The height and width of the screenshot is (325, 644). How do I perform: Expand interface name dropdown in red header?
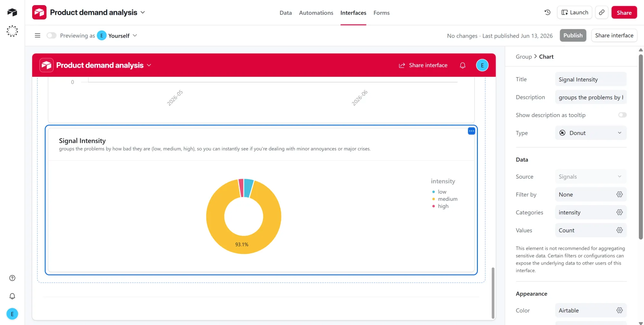pyautogui.click(x=149, y=65)
